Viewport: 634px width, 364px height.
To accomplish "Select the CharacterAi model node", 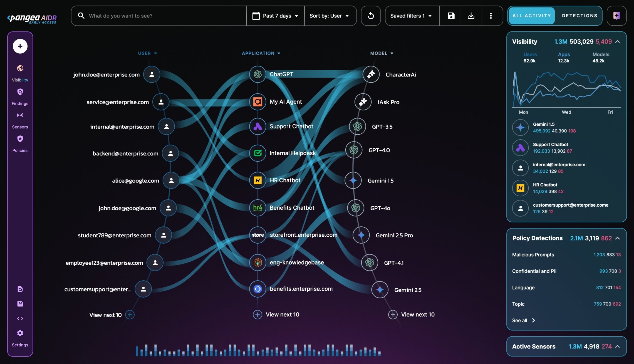I will (371, 74).
